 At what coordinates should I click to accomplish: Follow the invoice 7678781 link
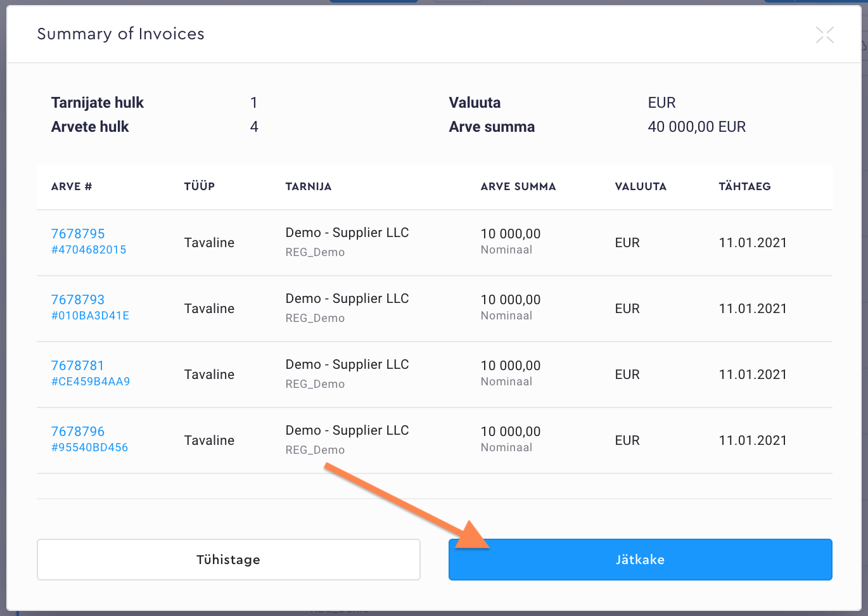[x=77, y=366]
